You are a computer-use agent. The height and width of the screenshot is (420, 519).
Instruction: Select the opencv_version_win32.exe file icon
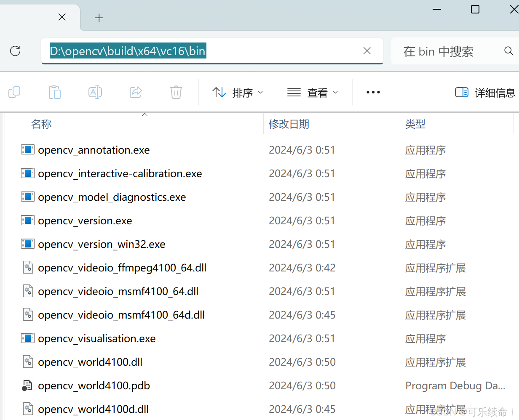pos(28,244)
